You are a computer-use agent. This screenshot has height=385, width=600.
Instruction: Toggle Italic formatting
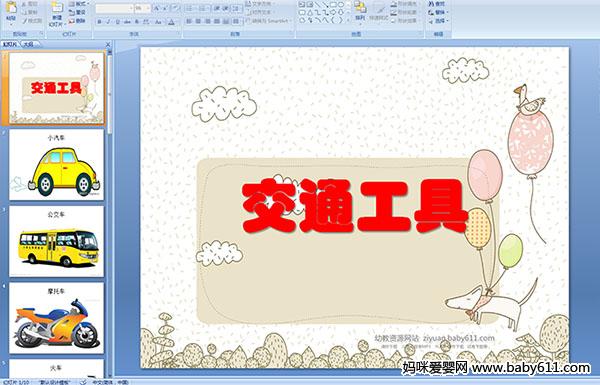(x=108, y=22)
